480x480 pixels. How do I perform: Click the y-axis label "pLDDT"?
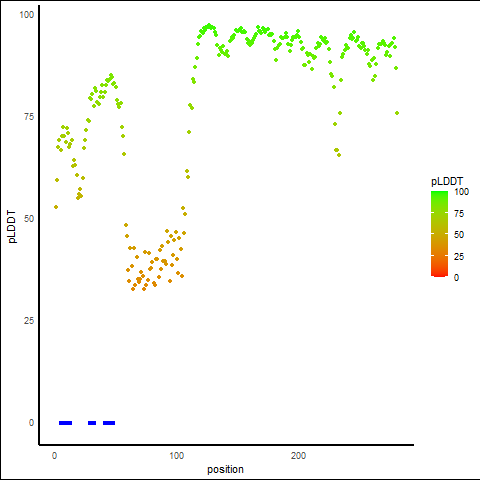[12, 227]
